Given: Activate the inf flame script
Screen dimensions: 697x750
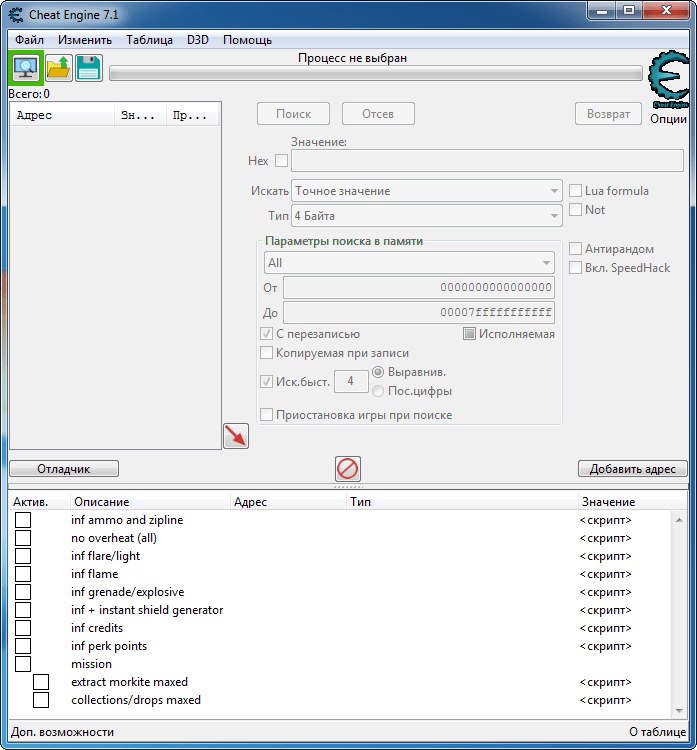Looking at the screenshot, I should (23, 574).
